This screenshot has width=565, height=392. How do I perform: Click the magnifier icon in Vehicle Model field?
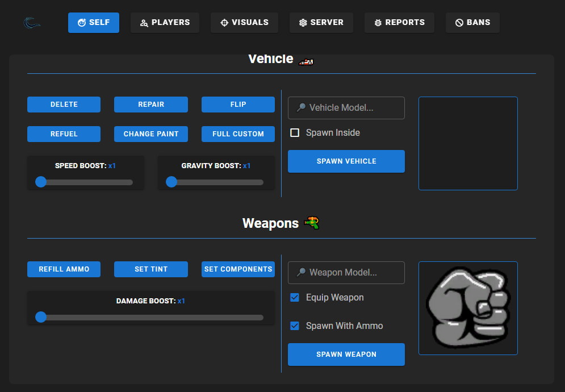[300, 107]
